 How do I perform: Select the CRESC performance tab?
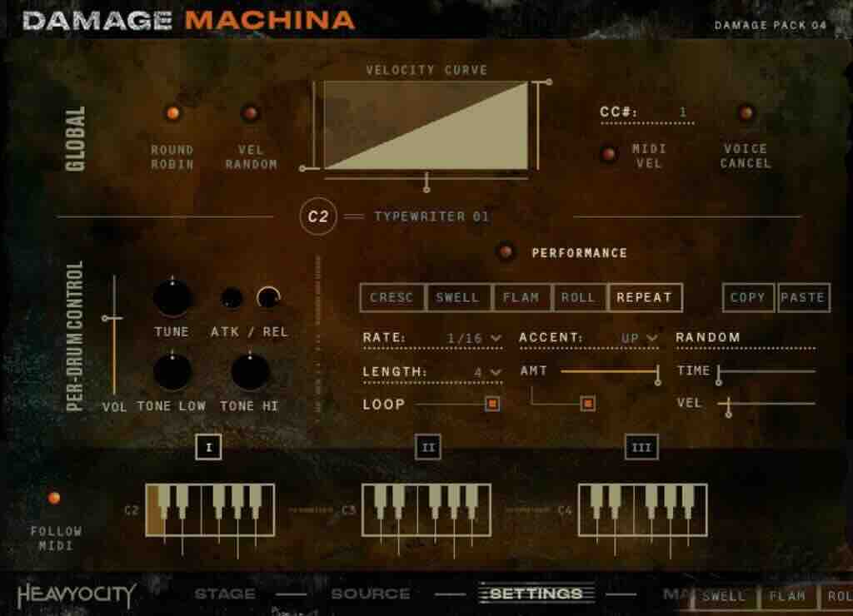pyautogui.click(x=392, y=297)
